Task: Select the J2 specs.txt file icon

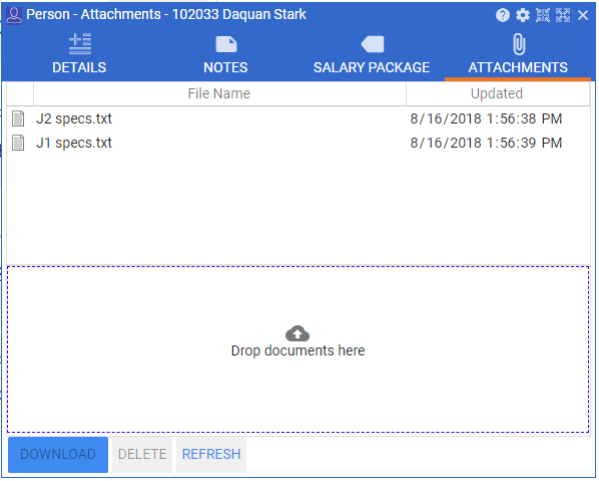Action: (x=18, y=119)
